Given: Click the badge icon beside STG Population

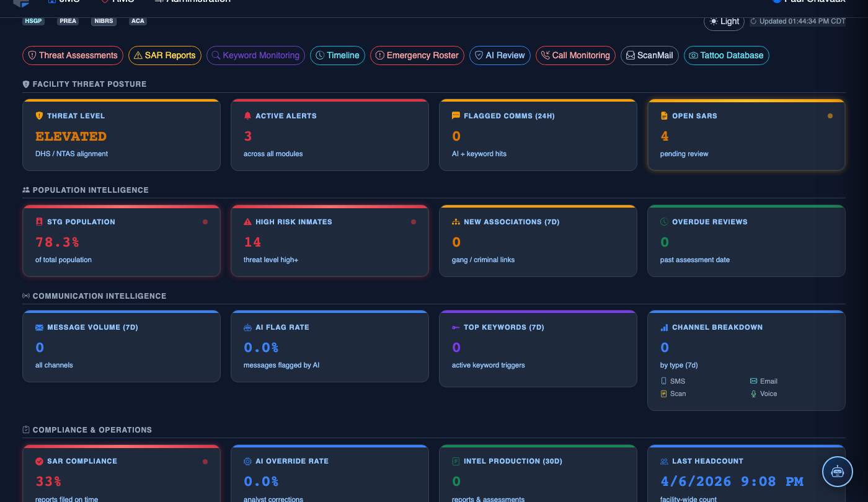Looking at the screenshot, I should click(x=39, y=222).
